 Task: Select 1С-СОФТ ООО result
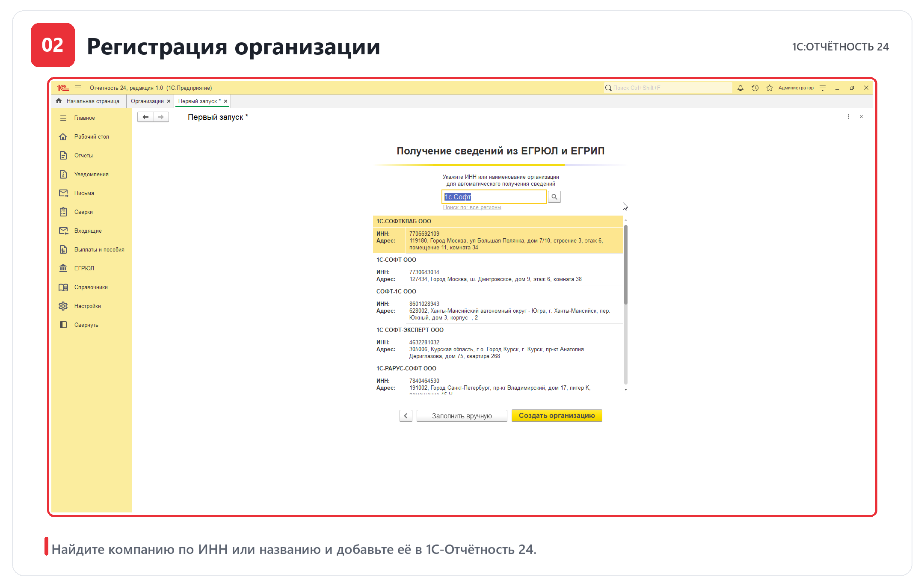(x=498, y=269)
